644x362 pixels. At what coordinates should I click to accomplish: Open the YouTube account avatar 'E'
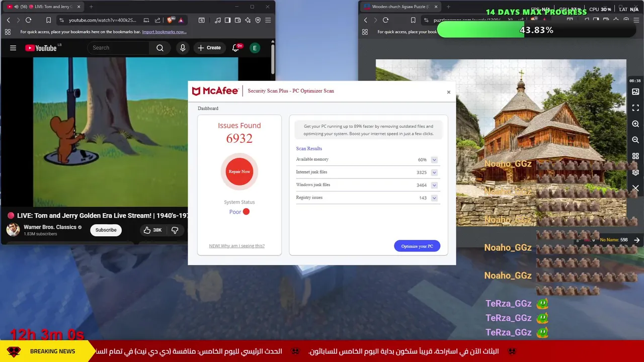255,48
